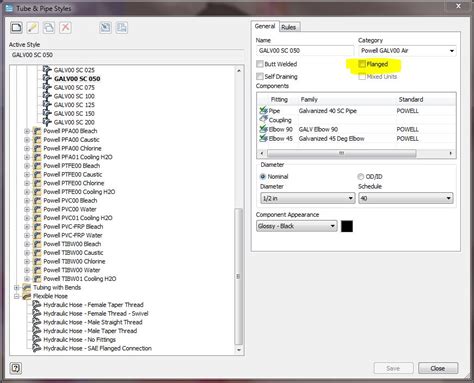Expand the Powell TIBW01 Cooling H2O node

pos(27,279)
